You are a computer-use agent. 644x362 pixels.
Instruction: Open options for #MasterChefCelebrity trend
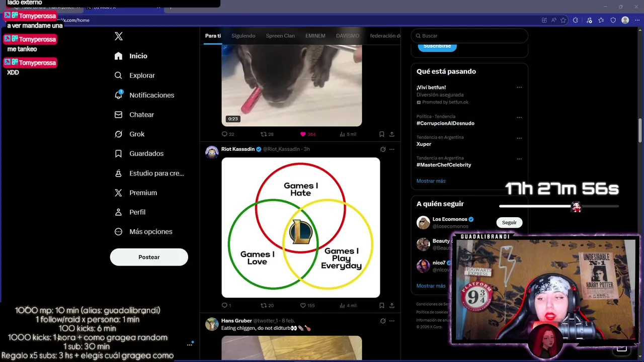(x=519, y=159)
